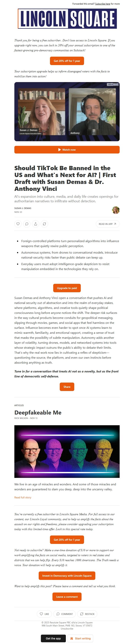This screenshot has height=644, width=134.
Task: Like the post using the heart icon
Action: coord(18,224)
